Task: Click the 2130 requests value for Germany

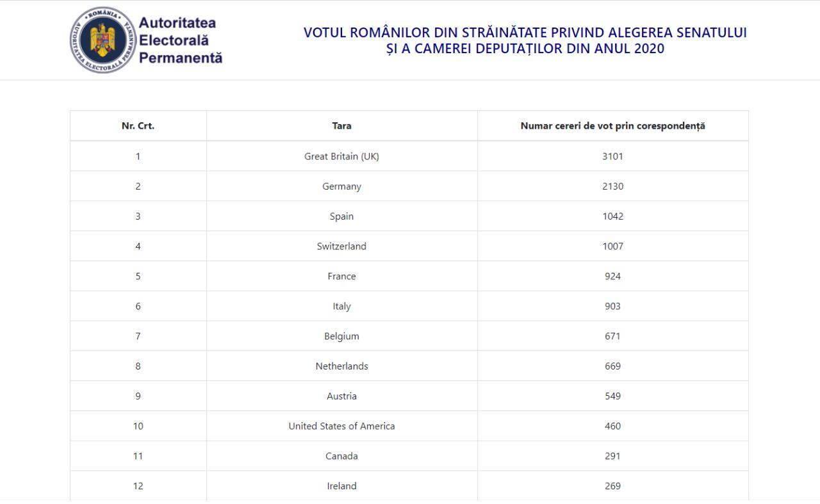Action: tap(613, 186)
